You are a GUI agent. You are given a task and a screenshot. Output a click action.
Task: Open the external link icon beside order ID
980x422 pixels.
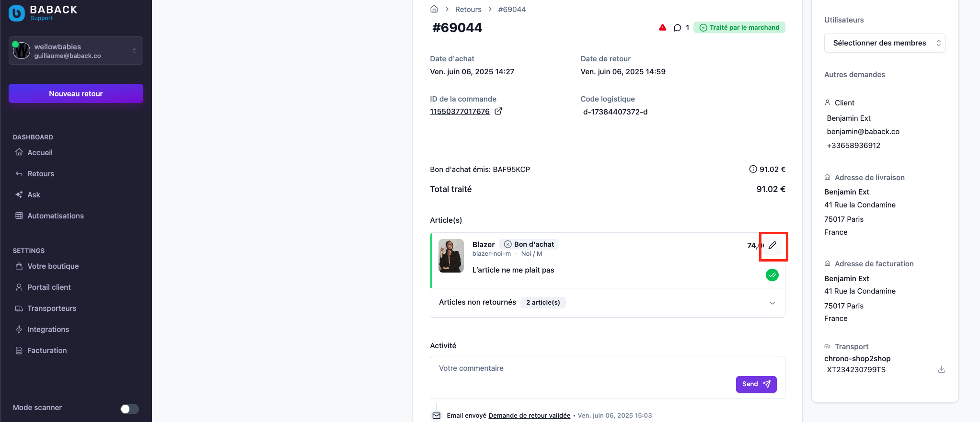pos(498,111)
